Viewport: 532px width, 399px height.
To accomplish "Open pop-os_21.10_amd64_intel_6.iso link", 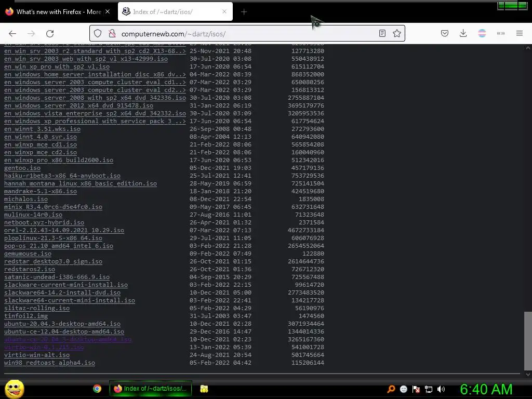I will [59, 246].
